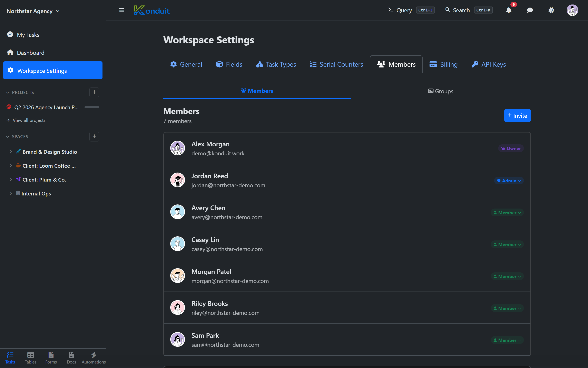588x368 pixels.
Task: Open the API Keys tab
Action: coord(489,64)
